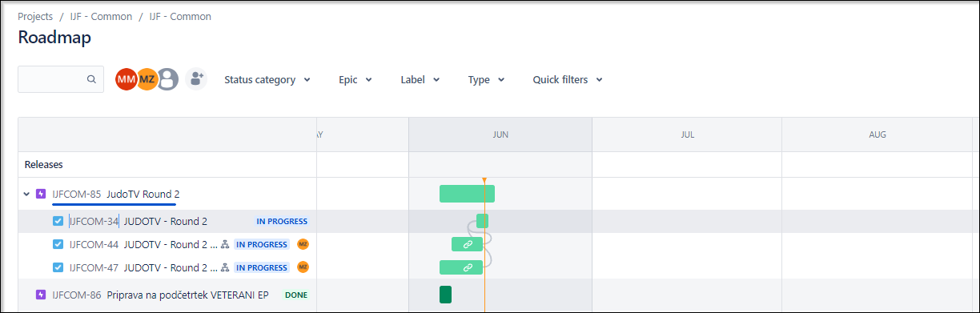Select the MZ user avatar filter
980x313 pixels.
147,79
